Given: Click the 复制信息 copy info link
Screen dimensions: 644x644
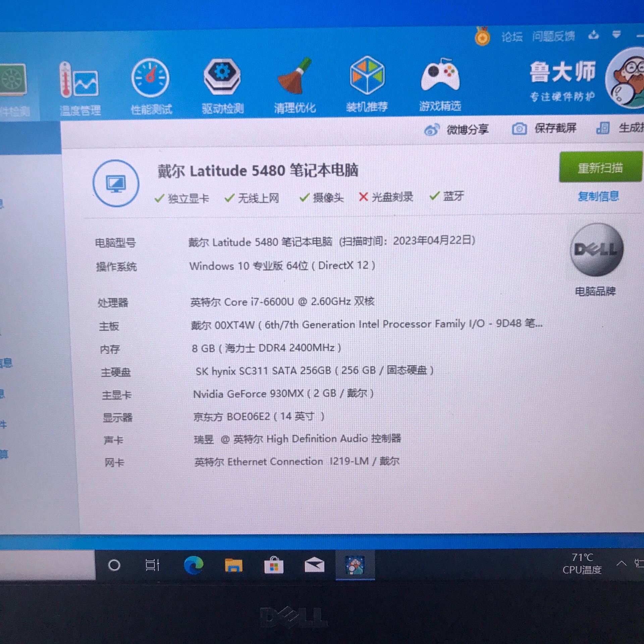Looking at the screenshot, I should coord(598,196).
